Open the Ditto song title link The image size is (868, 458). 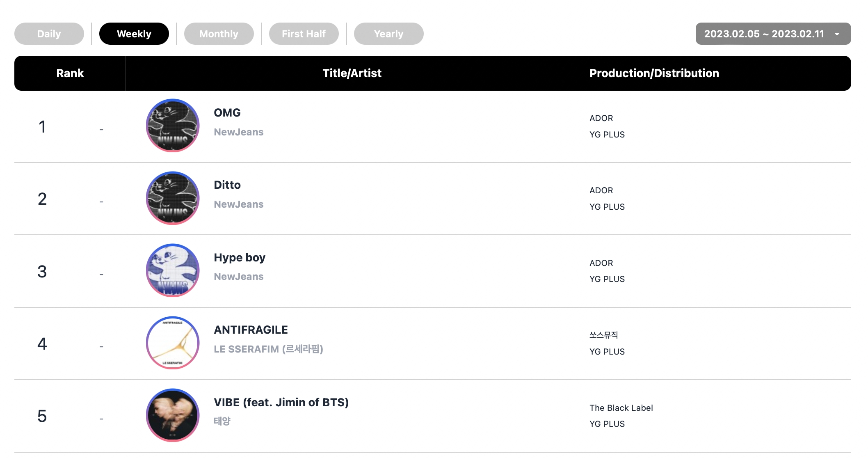tap(227, 185)
